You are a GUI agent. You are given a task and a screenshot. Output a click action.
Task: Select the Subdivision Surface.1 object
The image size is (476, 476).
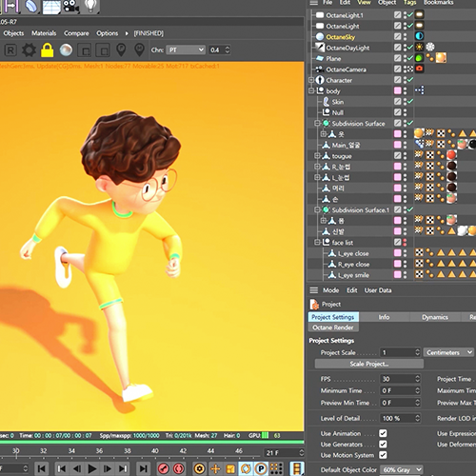(x=361, y=210)
